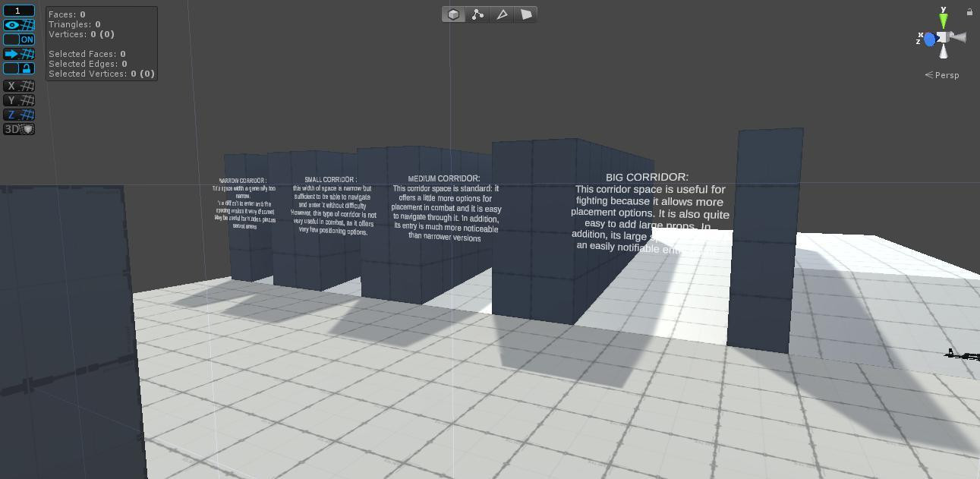Click ProGrids push-to-grid arrow button

(x=19, y=54)
